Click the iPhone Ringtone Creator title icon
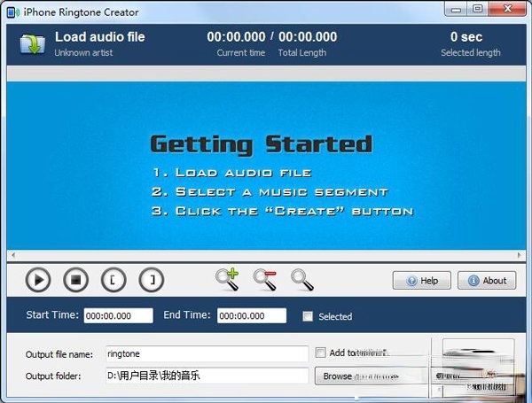Viewport: 532px width, 403px height. 13,12
